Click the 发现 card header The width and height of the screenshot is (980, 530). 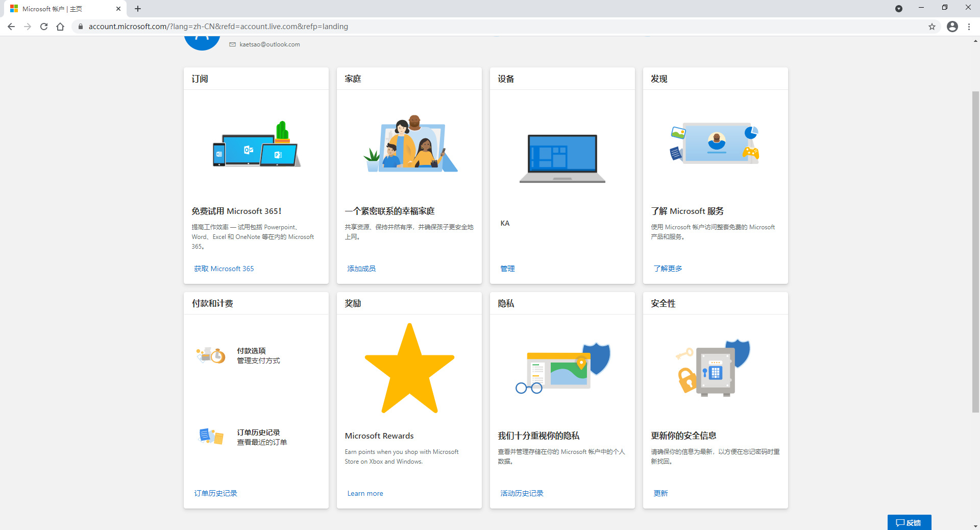tap(716, 79)
